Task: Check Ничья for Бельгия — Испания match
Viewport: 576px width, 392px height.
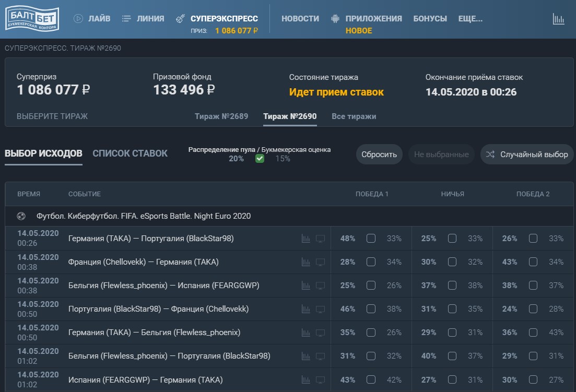Action: click(452, 286)
